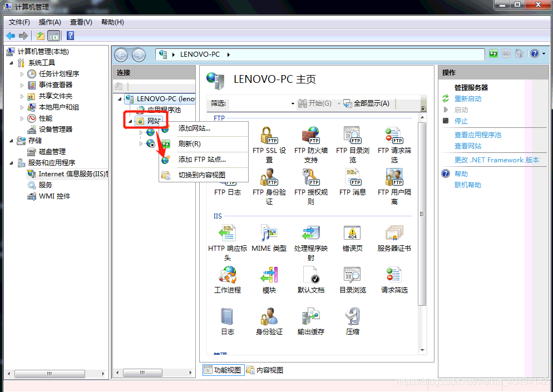Collapse the 服务和应用程序 tree node

coord(11,163)
